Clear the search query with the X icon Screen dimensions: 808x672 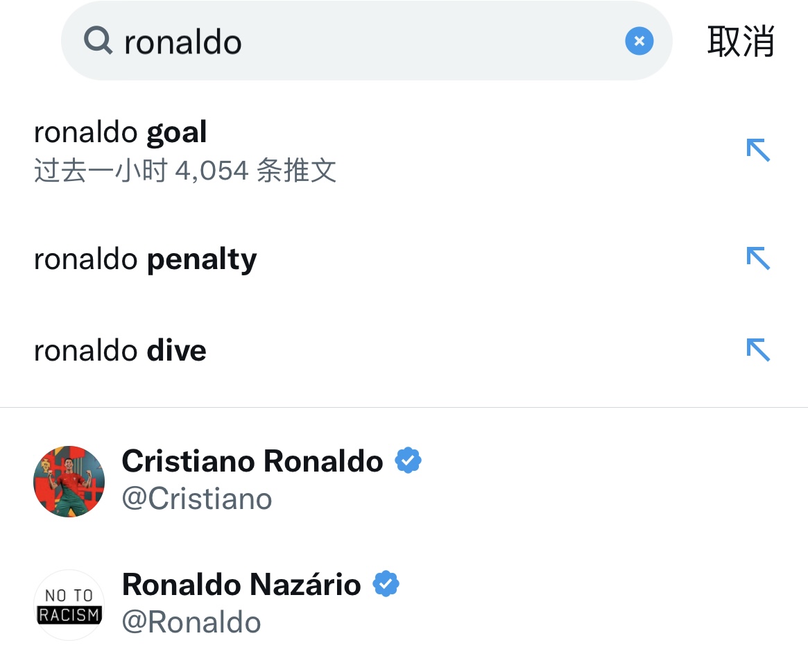pyautogui.click(x=639, y=42)
